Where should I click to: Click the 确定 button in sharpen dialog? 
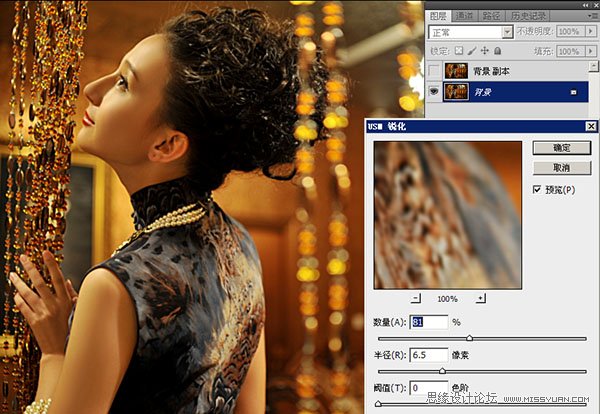561,147
